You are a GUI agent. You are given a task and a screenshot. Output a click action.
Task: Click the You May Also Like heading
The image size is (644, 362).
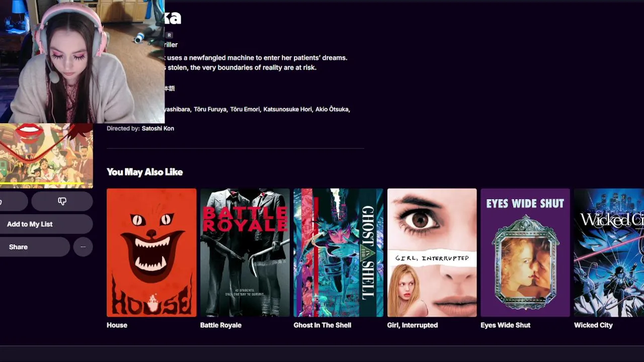(144, 172)
